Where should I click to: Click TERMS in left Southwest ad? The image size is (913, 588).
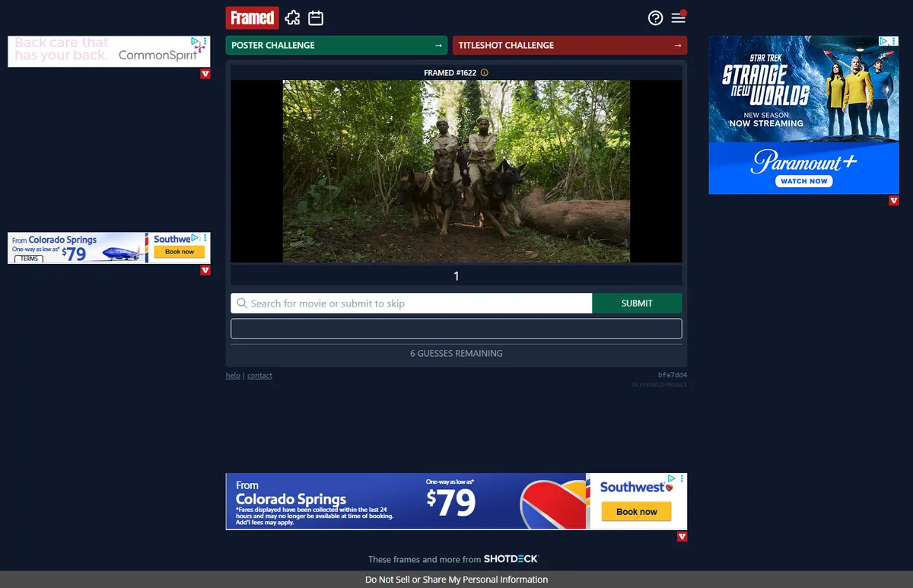(29, 259)
